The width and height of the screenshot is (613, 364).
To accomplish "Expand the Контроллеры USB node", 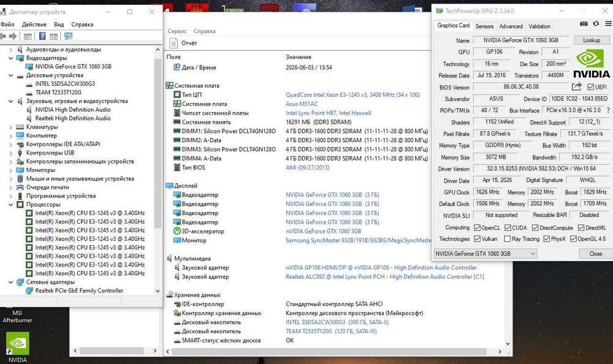I will pyautogui.click(x=10, y=153).
